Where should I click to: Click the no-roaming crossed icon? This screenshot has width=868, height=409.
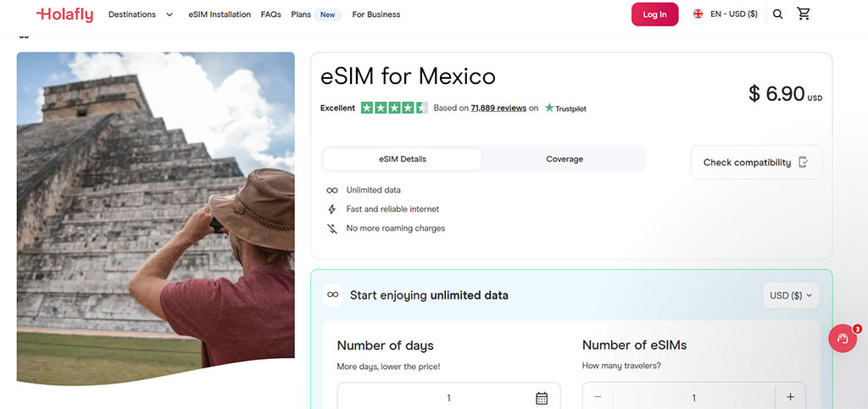click(x=332, y=228)
